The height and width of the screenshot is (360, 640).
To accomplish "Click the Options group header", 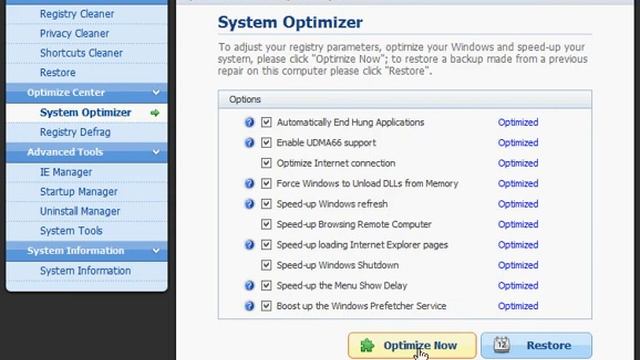I will [x=404, y=100].
